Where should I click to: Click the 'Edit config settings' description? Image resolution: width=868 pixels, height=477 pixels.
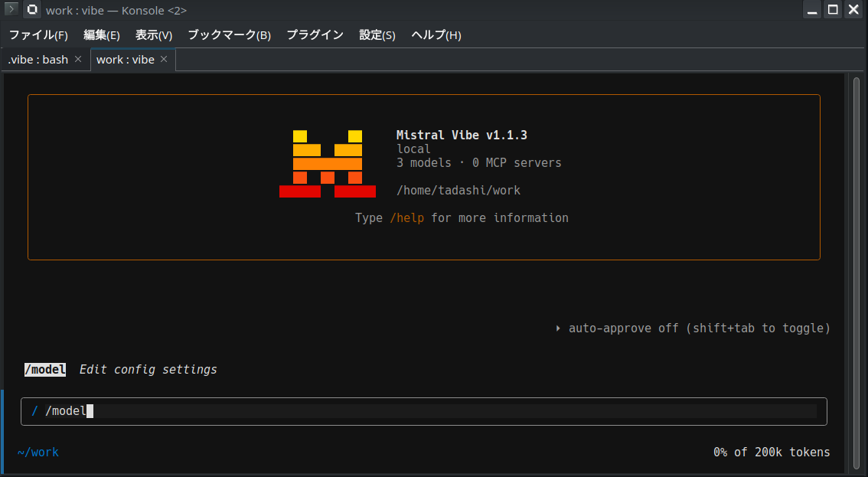(148, 370)
